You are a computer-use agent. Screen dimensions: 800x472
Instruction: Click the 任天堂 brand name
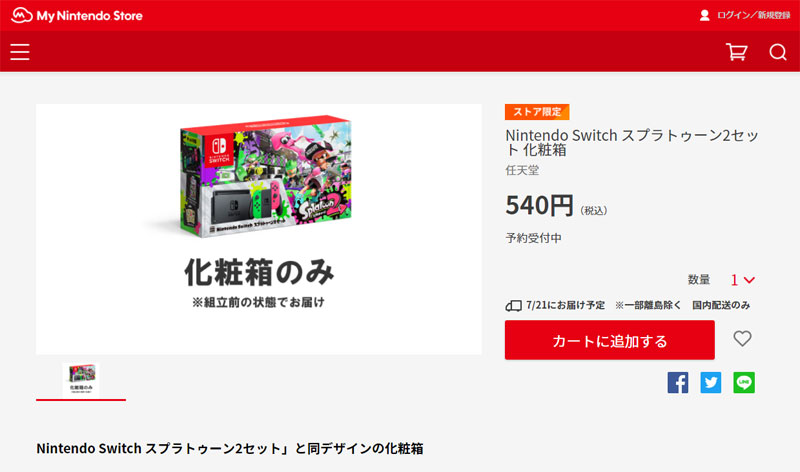pos(522,170)
